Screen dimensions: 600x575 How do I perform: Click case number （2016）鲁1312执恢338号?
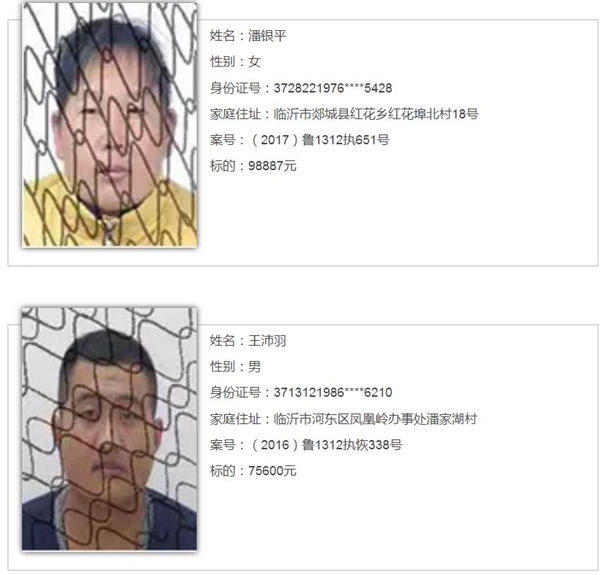(x=325, y=445)
